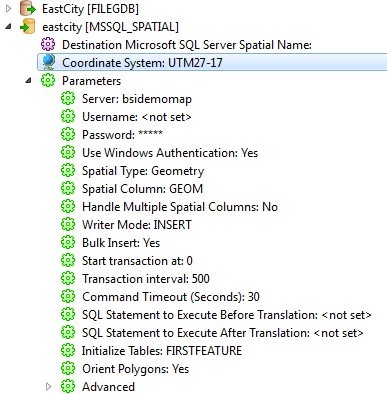Click the gear icon next to Writer Mode

tap(68, 224)
